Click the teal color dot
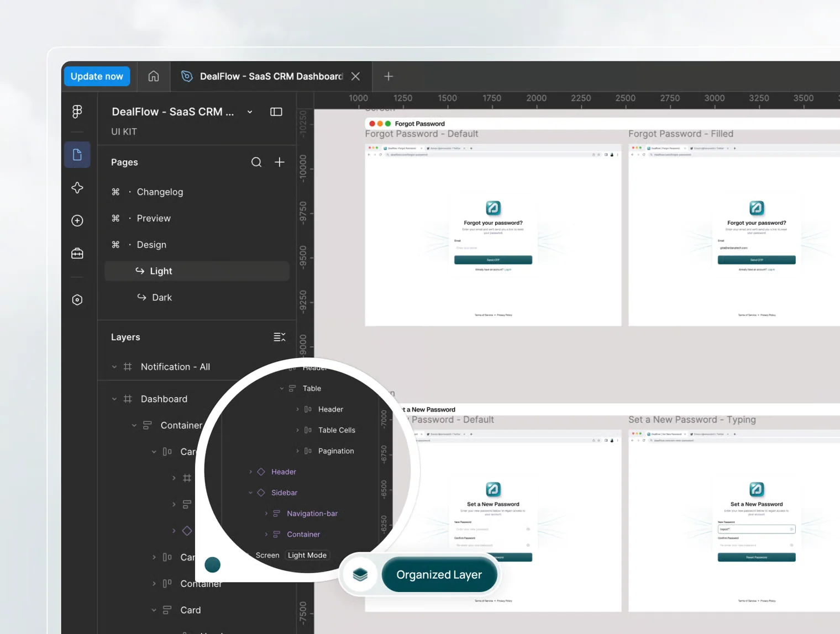Screen dimensions: 840x634 coord(213,565)
